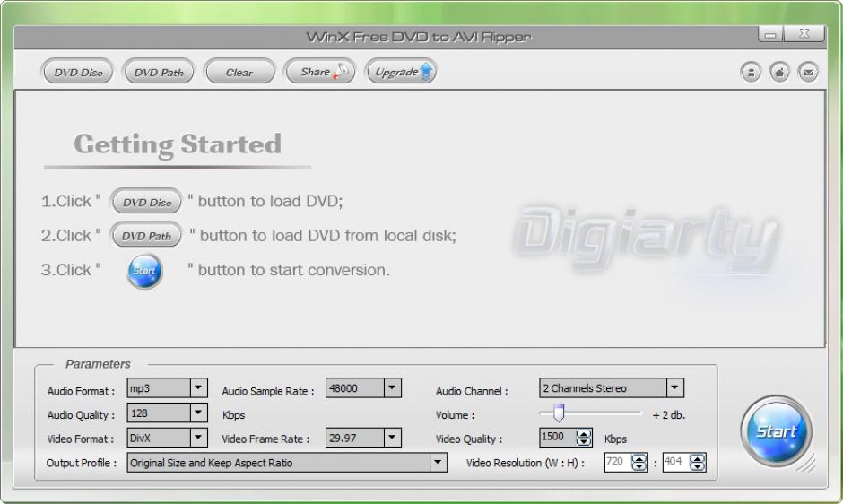Click the Share toolbar button
The image size is (843, 504).
320,72
